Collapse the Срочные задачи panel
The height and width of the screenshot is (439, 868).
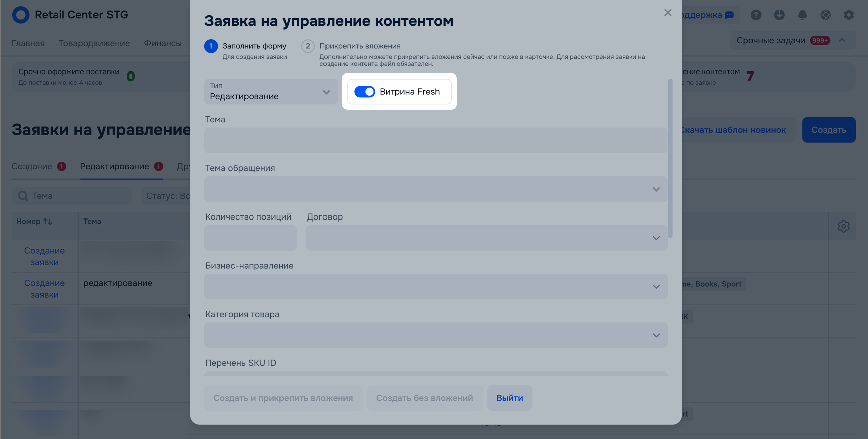(x=842, y=40)
